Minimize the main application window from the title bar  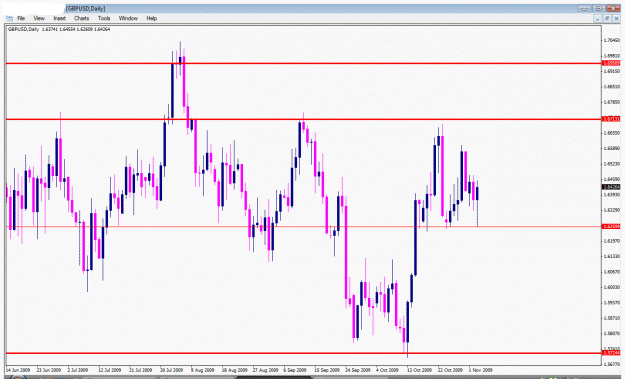[x=584, y=8]
